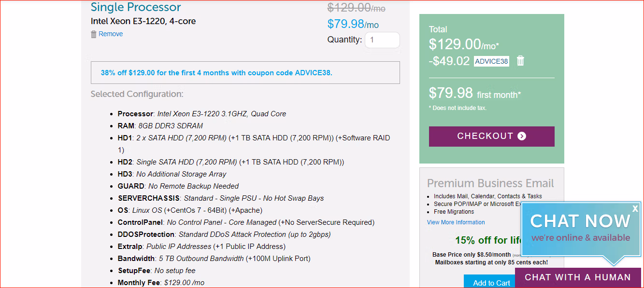644x288 pixels.
Task: Click the $79.98/mo discounted price
Action: point(353,24)
